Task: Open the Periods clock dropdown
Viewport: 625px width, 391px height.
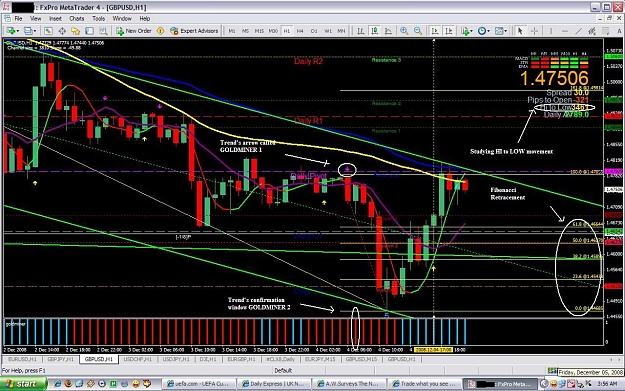Action: pyautogui.click(x=483, y=31)
